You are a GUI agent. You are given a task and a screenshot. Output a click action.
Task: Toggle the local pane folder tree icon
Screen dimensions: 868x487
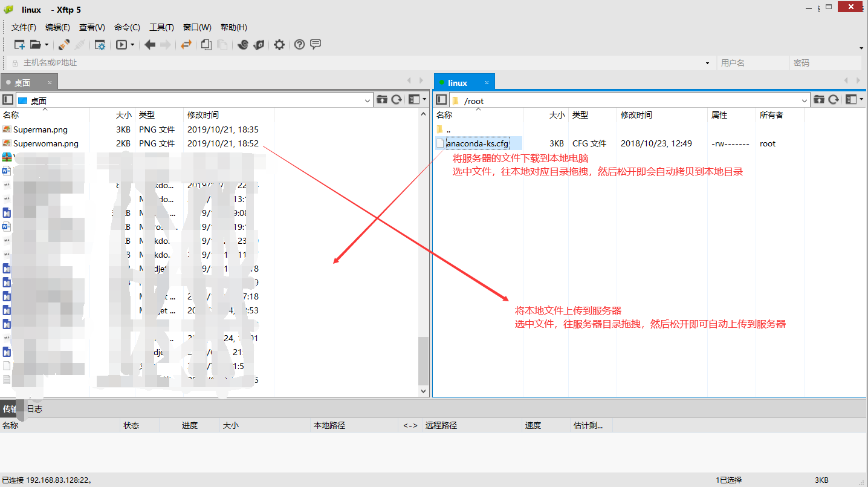coord(8,100)
